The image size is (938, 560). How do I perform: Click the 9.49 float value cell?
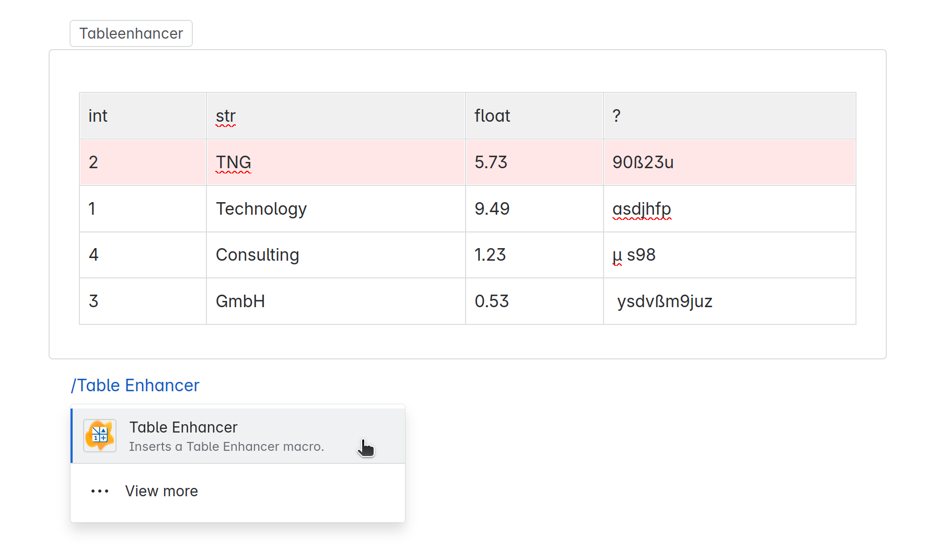(492, 209)
